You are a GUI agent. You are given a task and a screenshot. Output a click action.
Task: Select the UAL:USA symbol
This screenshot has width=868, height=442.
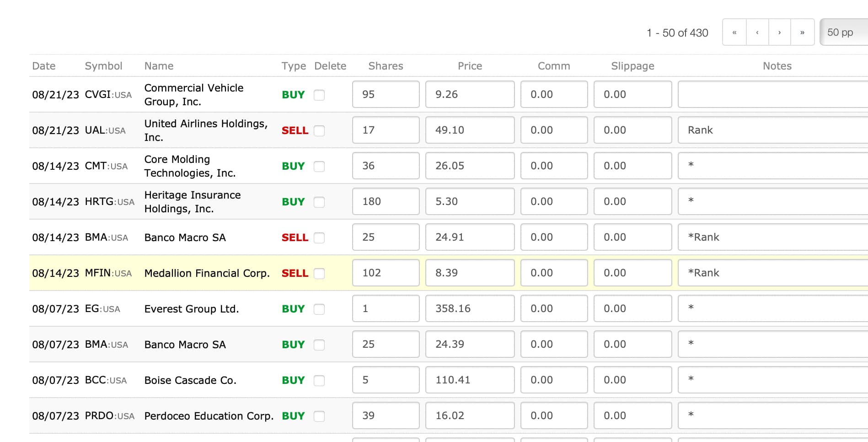(x=105, y=130)
